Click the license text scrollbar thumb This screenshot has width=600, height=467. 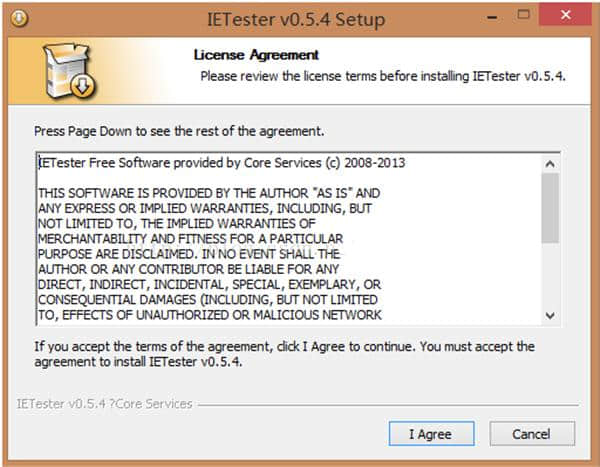[550, 205]
